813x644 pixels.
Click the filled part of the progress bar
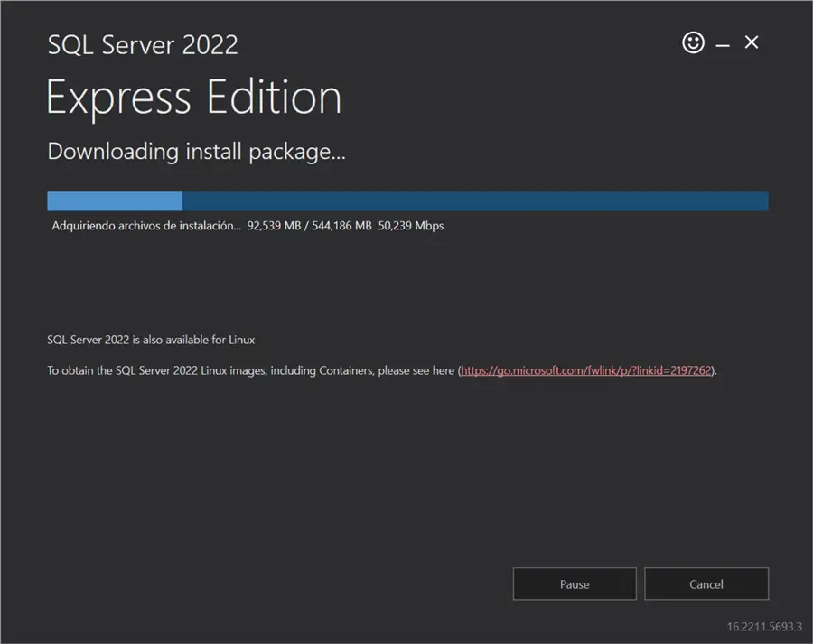click(x=115, y=201)
